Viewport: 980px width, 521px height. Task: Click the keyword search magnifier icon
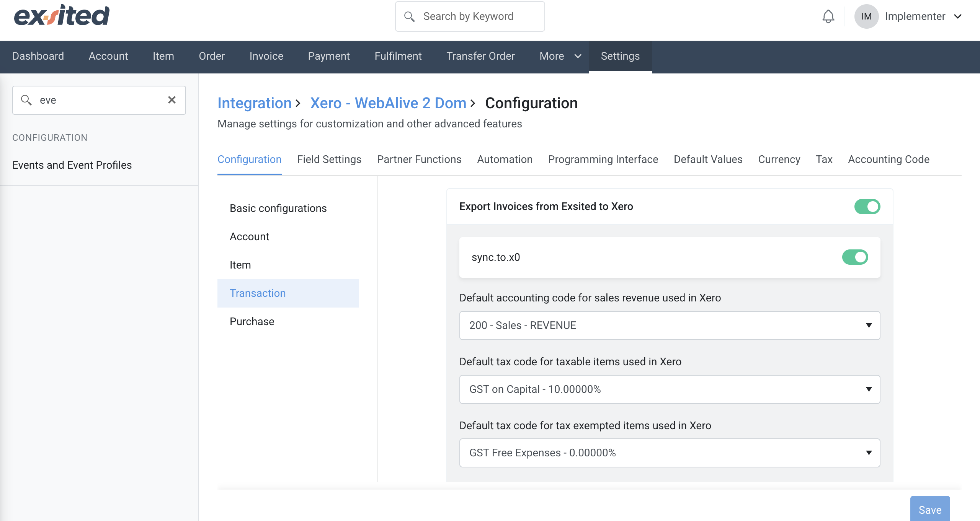[x=409, y=16]
